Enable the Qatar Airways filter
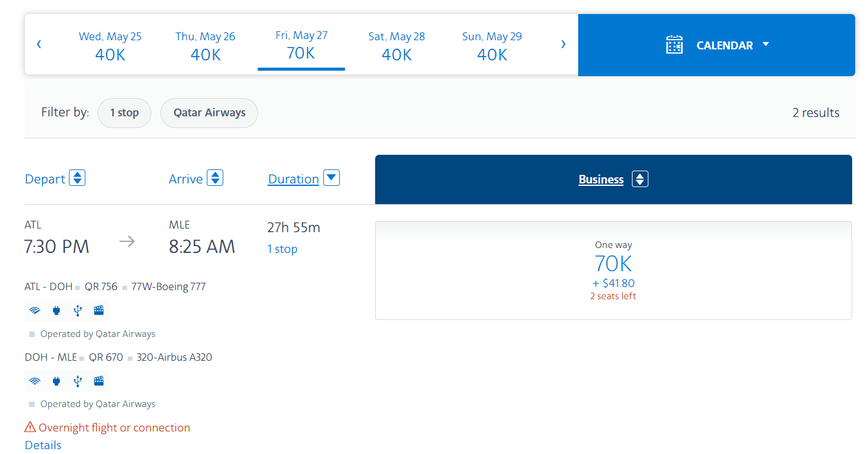Image resolution: width=868 pixels, height=454 pixels. point(209,113)
